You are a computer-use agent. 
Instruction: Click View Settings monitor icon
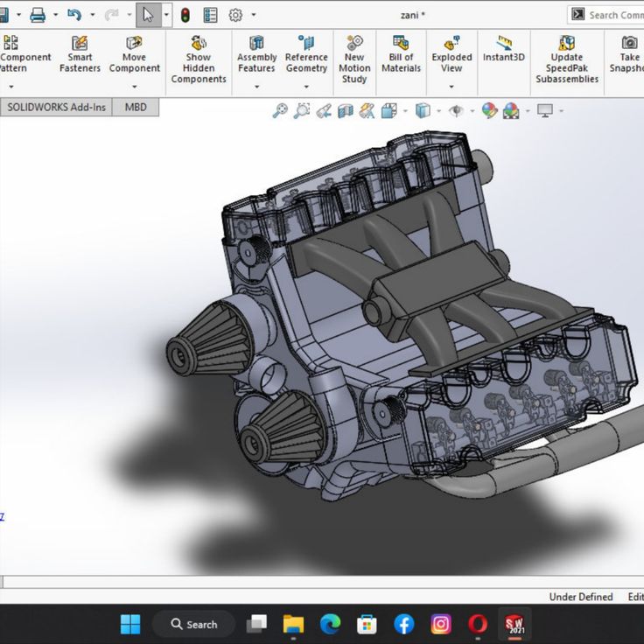(545, 110)
